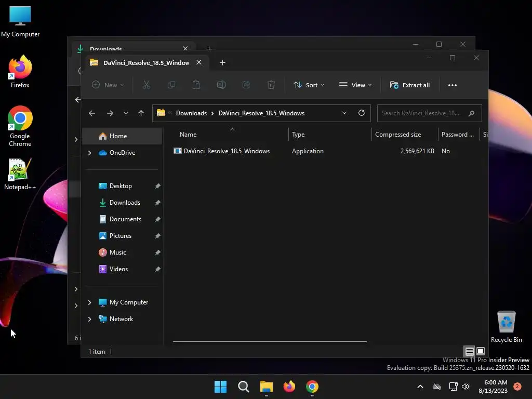532x399 pixels.
Task: Open the View dropdown
Action: (x=355, y=85)
